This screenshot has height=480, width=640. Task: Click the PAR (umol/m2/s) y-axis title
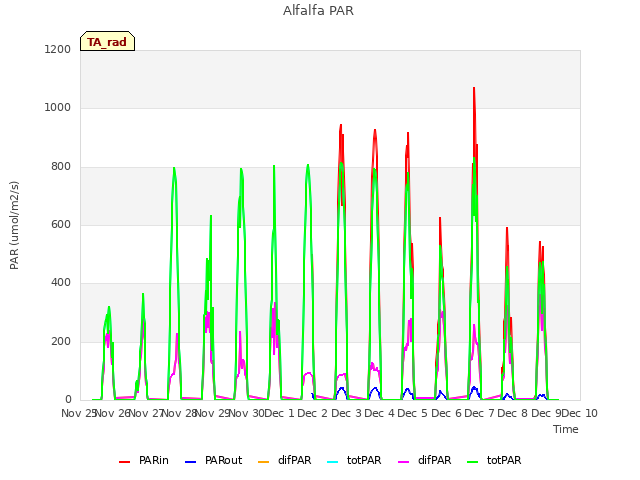pos(14,225)
